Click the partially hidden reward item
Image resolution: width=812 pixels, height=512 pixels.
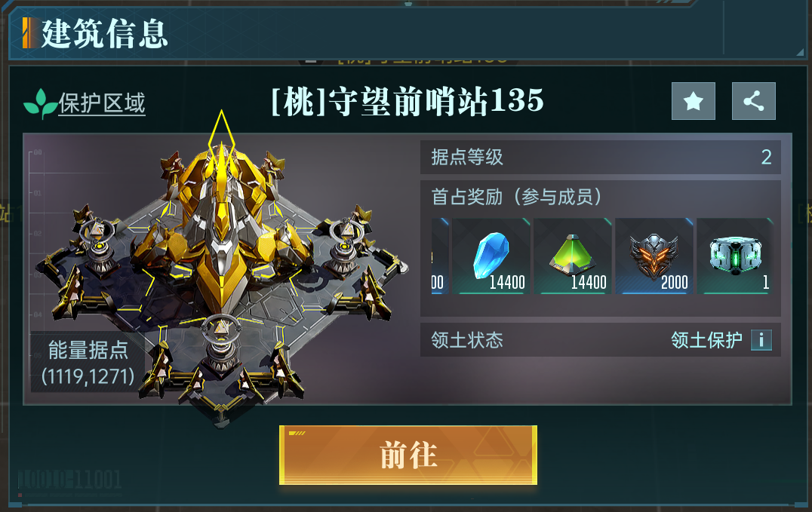tap(440, 256)
